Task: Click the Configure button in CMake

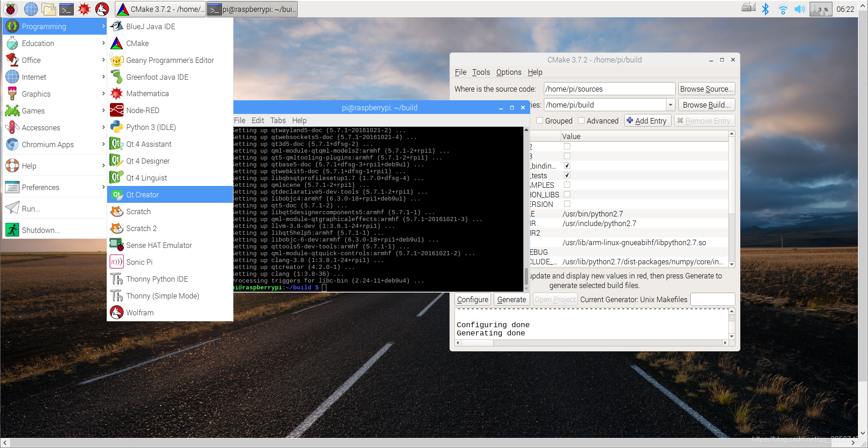Action: pos(473,299)
